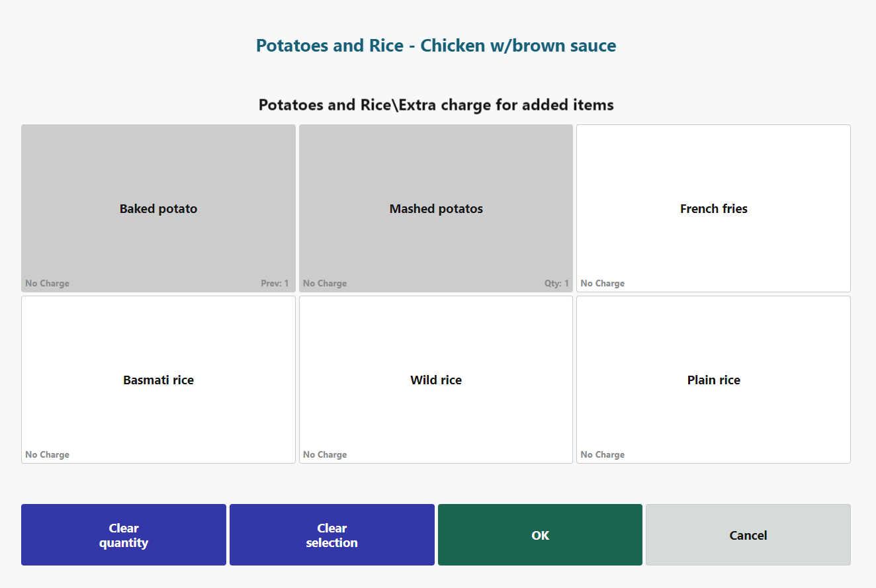
Task: Click 'No Charge' text under French fries
Action: pos(602,284)
